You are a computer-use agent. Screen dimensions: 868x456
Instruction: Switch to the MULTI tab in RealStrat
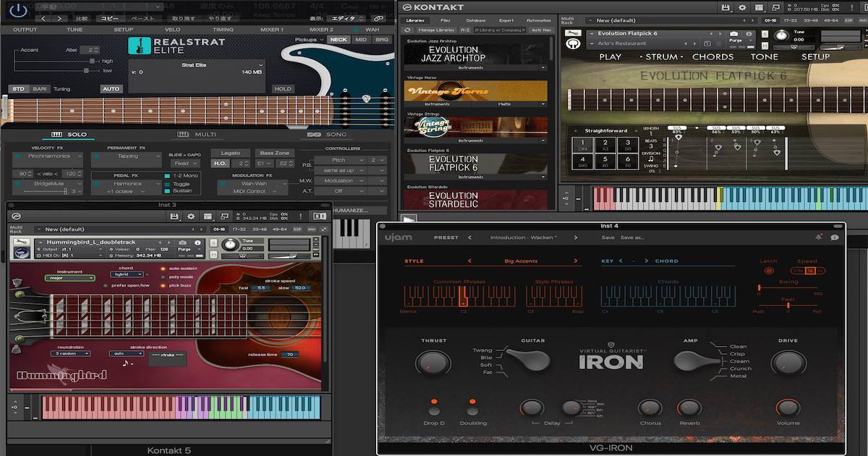pyautogui.click(x=196, y=135)
